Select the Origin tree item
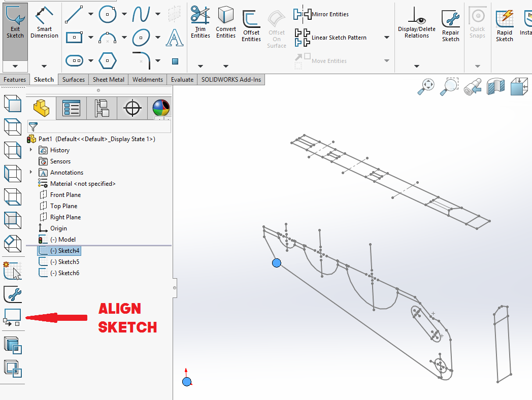The height and width of the screenshot is (400, 532). pos(53,228)
